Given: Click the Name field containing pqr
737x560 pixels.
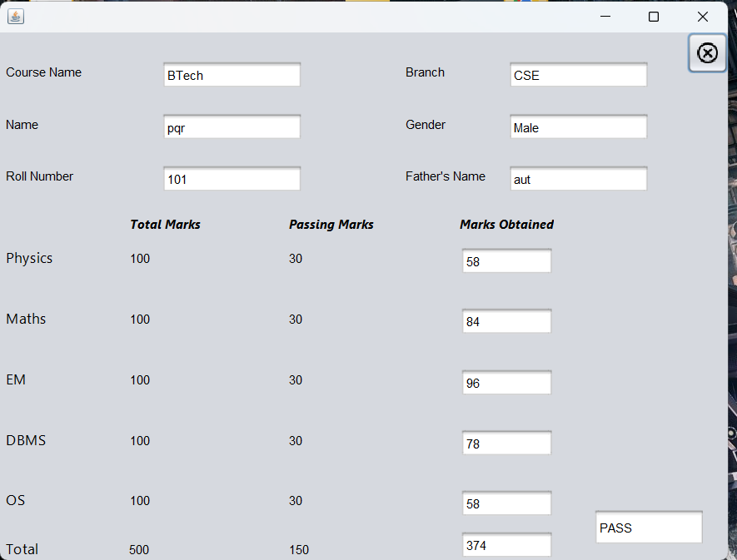Looking at the screenshot, I should pos(232,126).
